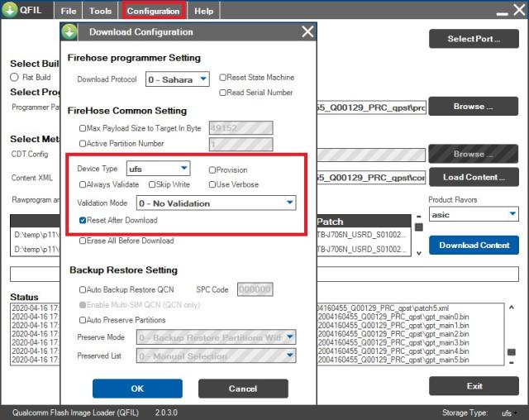Click the small square icon beside Patch list
The width and height of the screenshot is (529, 420).
[x=419, y=227]
